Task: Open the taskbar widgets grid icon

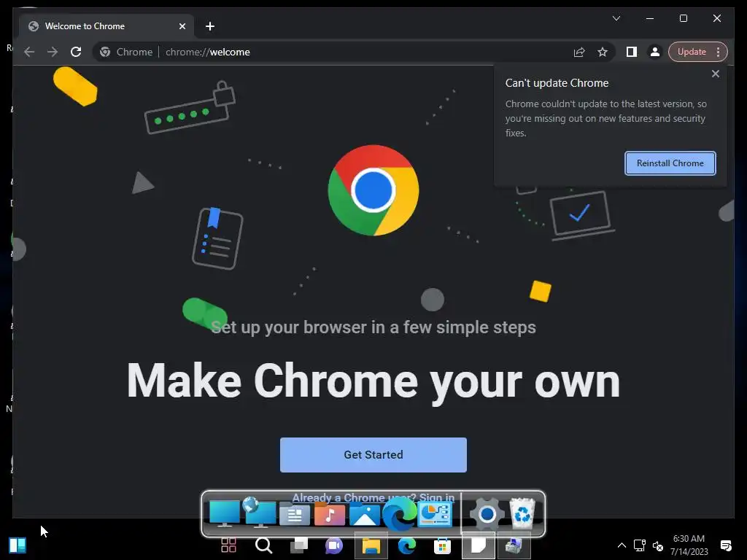Action: click(x=228, y=545)
